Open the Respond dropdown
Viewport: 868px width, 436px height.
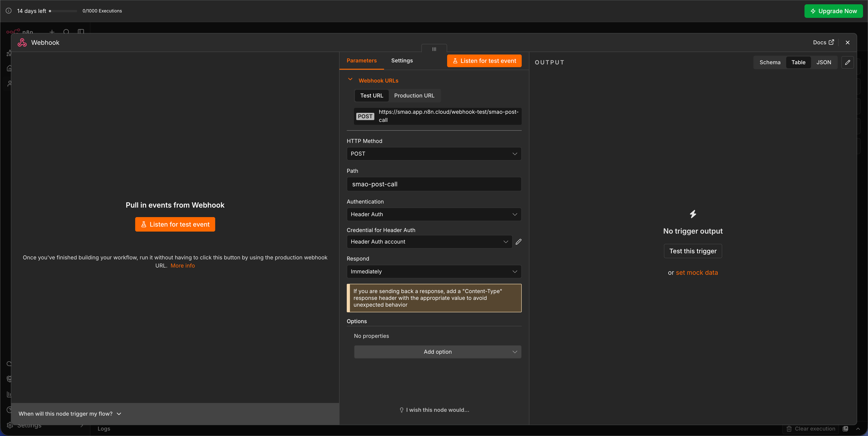434,271
